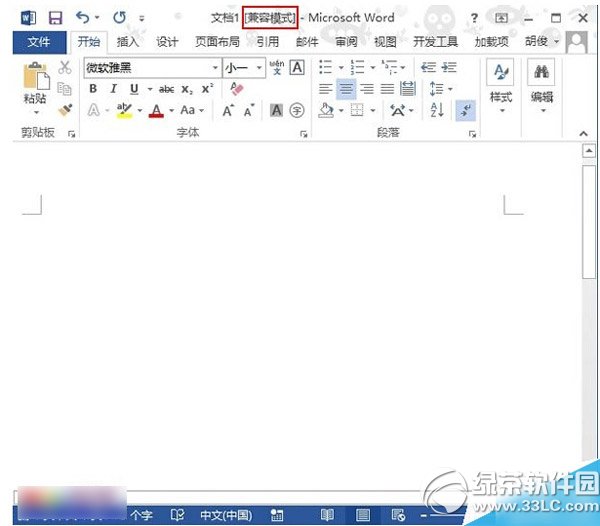Open the 文件 File tab
The image size is (600, 526).
(39, 42)
